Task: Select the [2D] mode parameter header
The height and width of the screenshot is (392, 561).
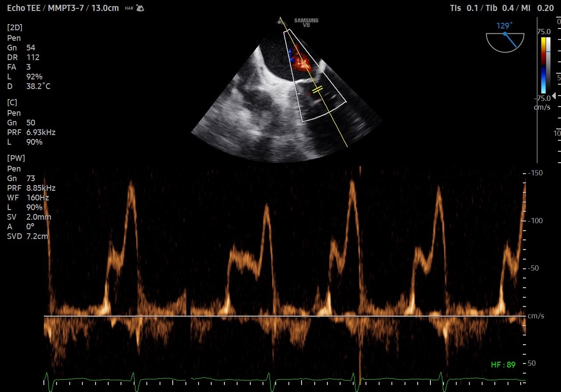Action: pyautogui.click(x=15, y=28)
